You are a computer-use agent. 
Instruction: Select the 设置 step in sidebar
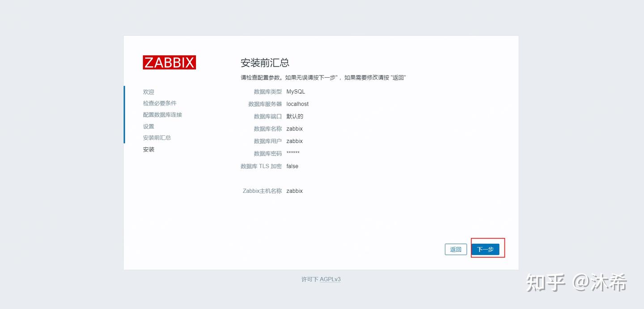click(148, 126)
